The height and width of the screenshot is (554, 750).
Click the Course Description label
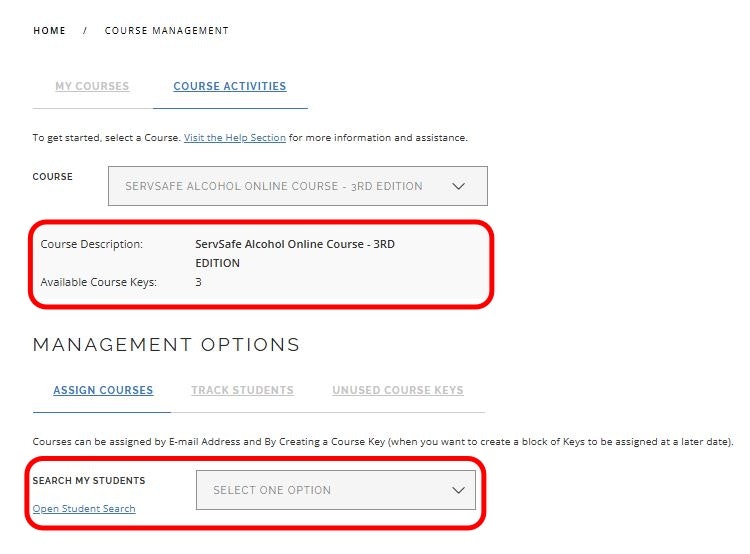[91, 244]
